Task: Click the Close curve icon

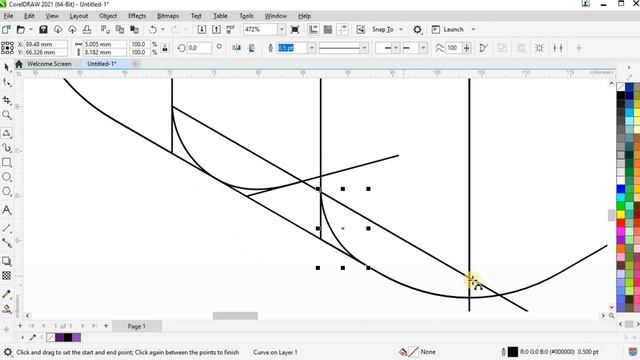Action: point(484,48)
